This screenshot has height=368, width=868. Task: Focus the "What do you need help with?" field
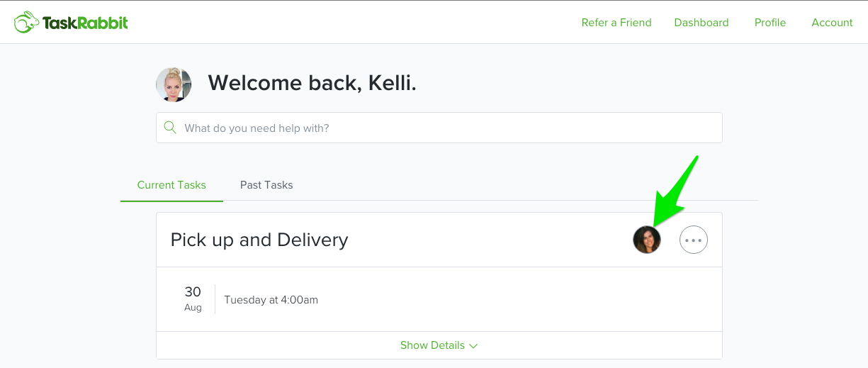(439, 128)
